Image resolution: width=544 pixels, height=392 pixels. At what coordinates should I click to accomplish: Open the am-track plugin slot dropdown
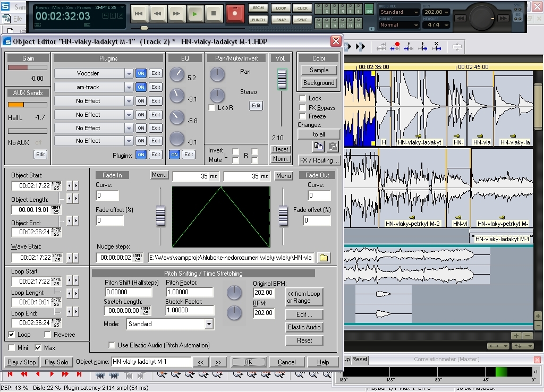click(129, 87)
